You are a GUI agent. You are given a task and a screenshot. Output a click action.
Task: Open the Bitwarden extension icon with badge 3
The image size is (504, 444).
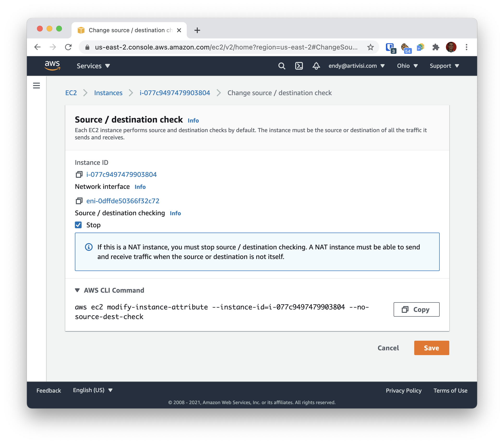tap(391, 48)
